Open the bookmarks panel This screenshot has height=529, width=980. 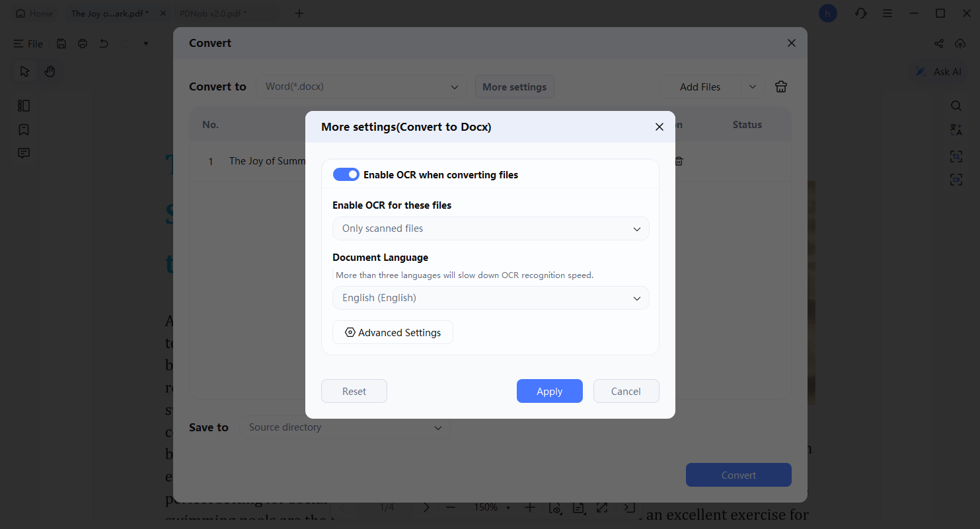[24, 129]
